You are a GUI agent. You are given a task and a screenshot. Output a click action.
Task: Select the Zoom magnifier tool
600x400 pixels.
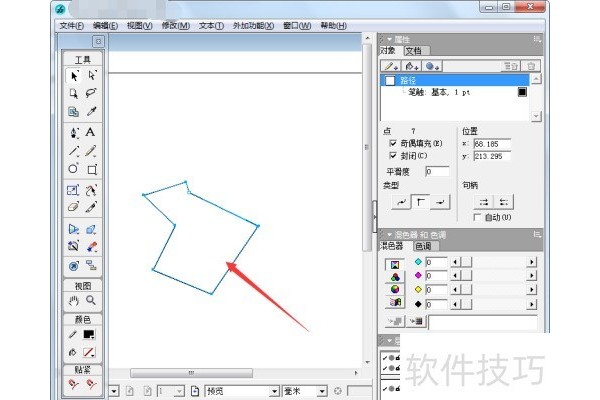(91, 300)
